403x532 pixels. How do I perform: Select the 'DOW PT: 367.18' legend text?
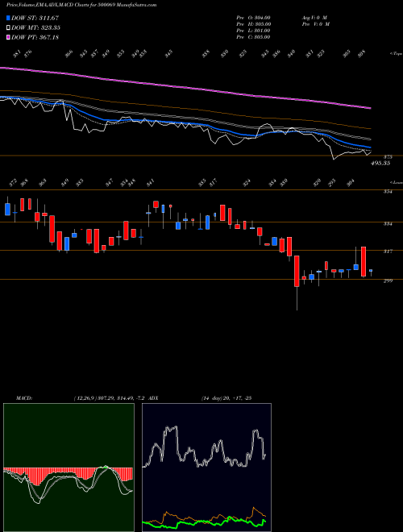35,37
